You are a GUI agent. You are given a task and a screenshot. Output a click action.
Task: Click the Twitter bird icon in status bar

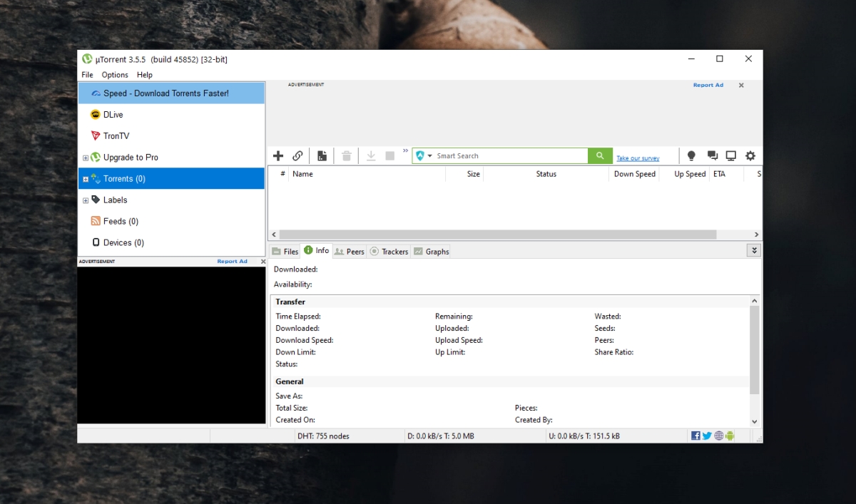point(707,436)
